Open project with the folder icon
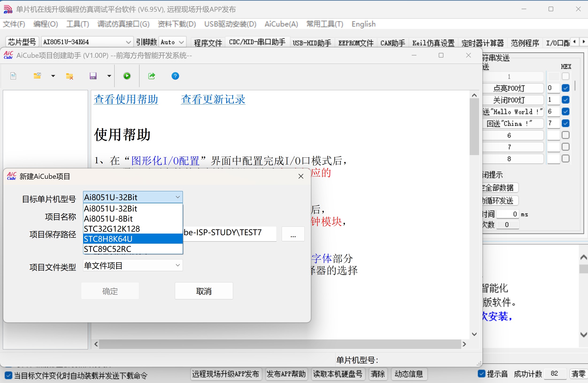 pos(37,76)
